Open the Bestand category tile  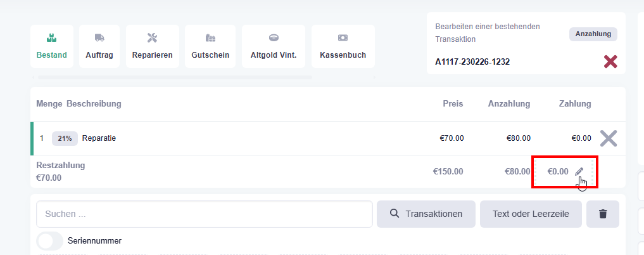[x=52, y=46]
